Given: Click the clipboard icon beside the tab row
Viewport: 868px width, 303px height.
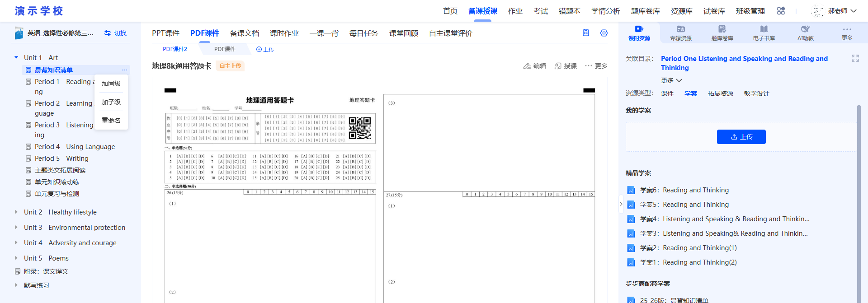Looking at the screenshot, I should [x=586, y=33].
